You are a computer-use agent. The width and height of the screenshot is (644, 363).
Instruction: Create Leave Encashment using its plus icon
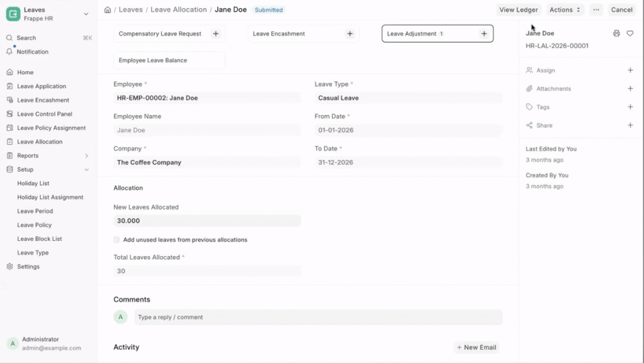[350, 34]
